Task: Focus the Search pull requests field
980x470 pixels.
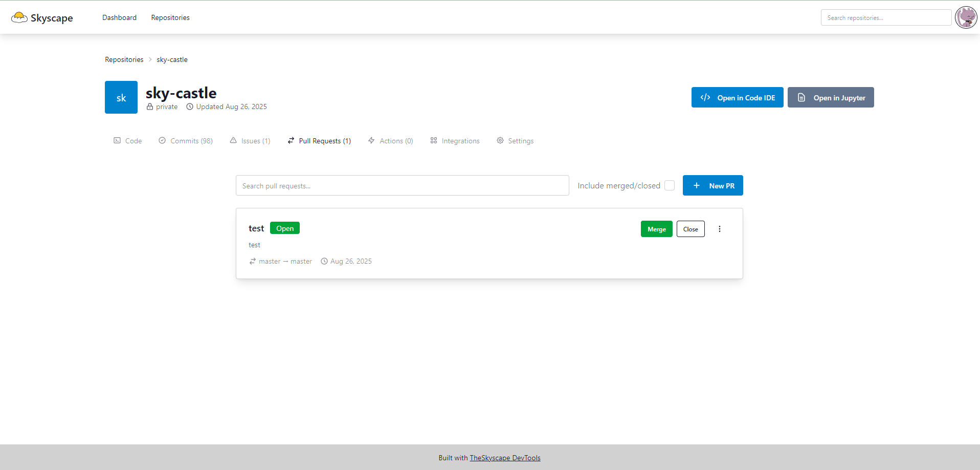Action: [x=403, y=185]
